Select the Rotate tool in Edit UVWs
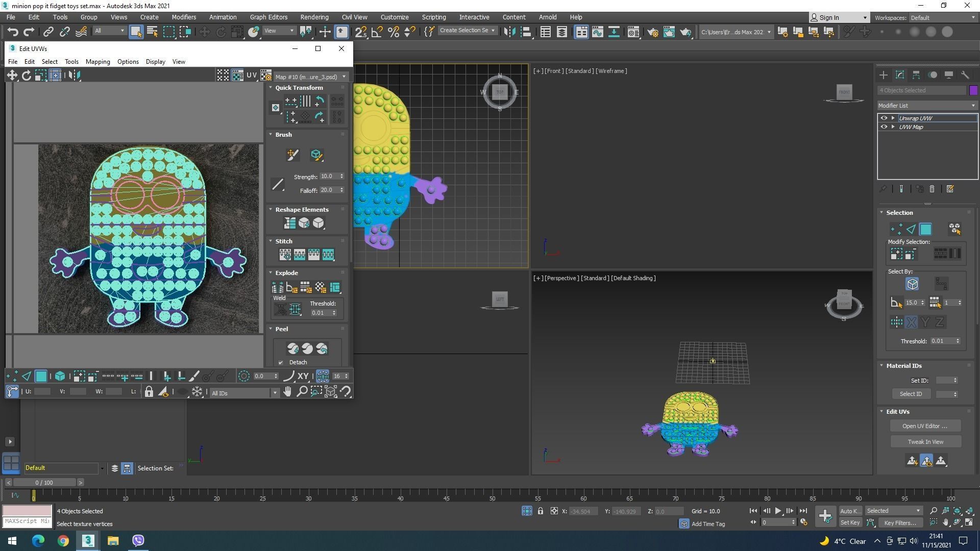Viewport: 980px width, 551px height. (26, 76)
